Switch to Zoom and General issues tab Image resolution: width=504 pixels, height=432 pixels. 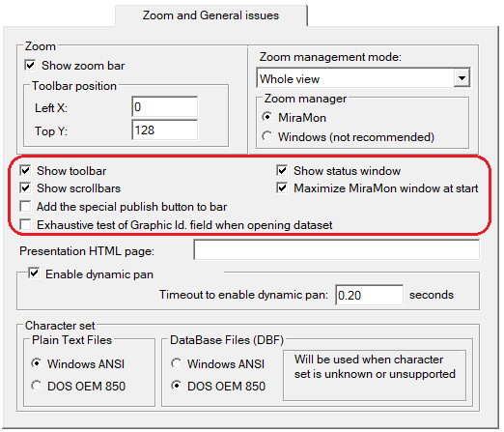(x=210, y=15)
